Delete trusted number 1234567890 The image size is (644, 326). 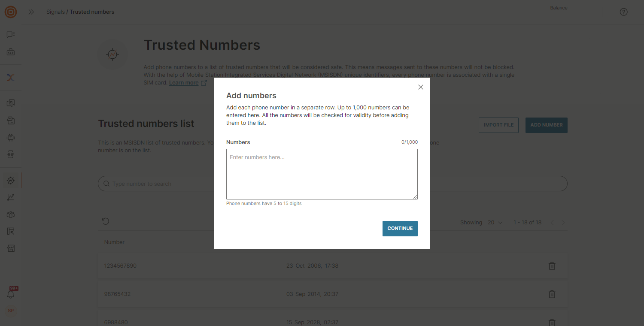click(x=552, y=266)
